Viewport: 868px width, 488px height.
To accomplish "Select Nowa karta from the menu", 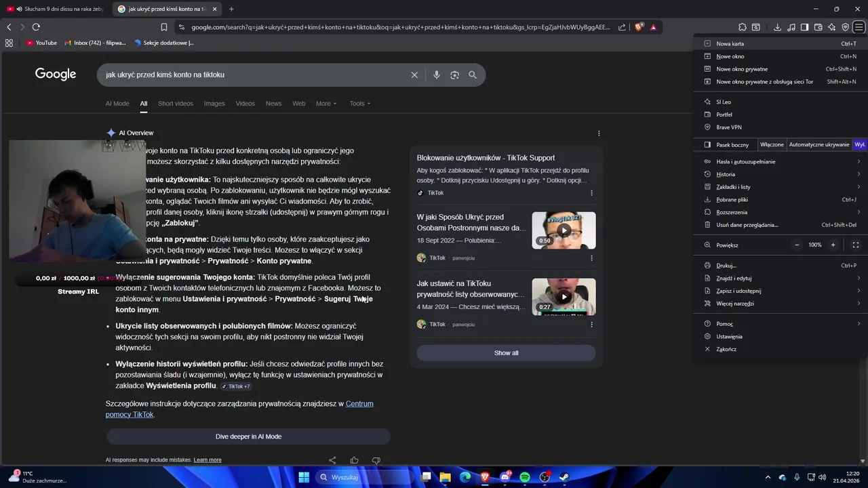I will [781, 43].
